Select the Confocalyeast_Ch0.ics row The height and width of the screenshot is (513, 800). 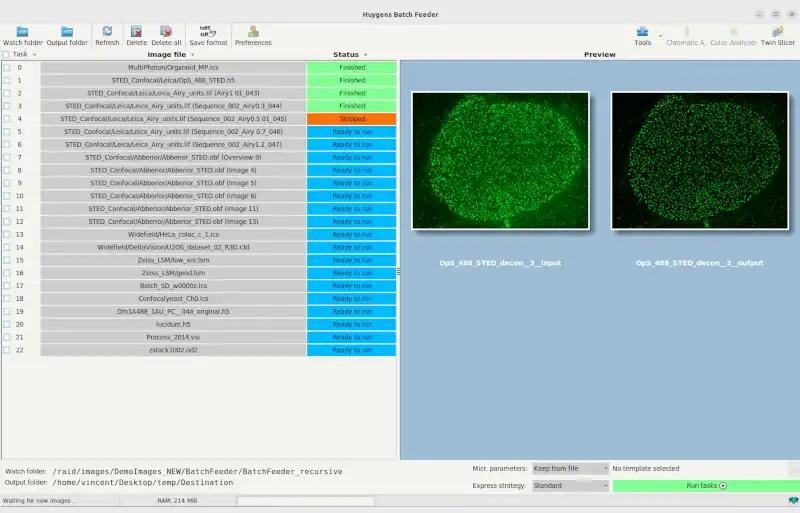(x=173, y=299)
